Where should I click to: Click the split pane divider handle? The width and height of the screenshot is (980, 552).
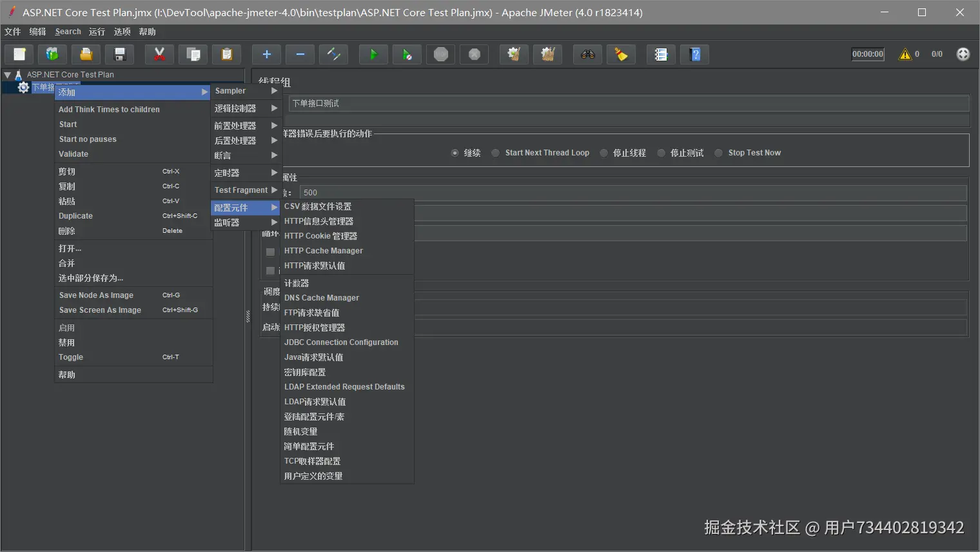tap(248, 317)
